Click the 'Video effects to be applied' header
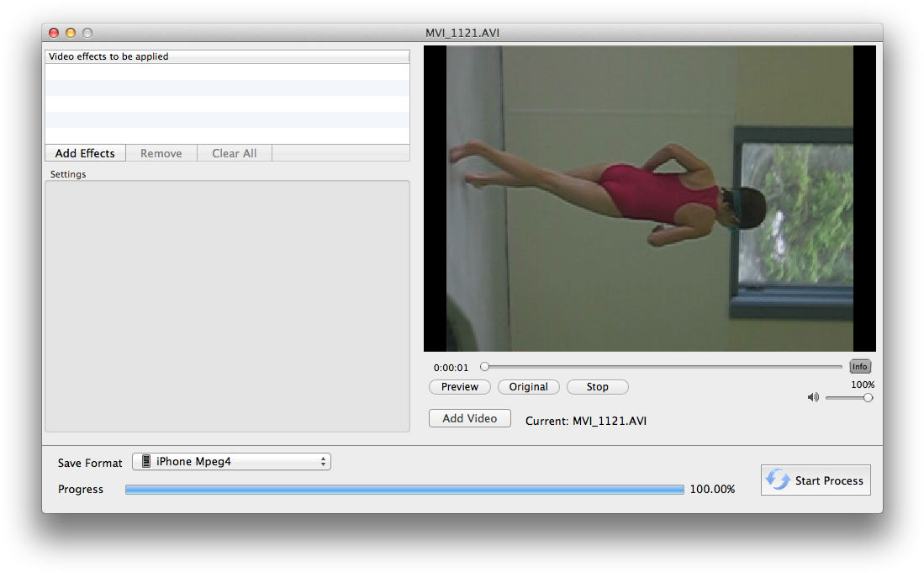Screen dimensions: 924x573 coord(227,56)
